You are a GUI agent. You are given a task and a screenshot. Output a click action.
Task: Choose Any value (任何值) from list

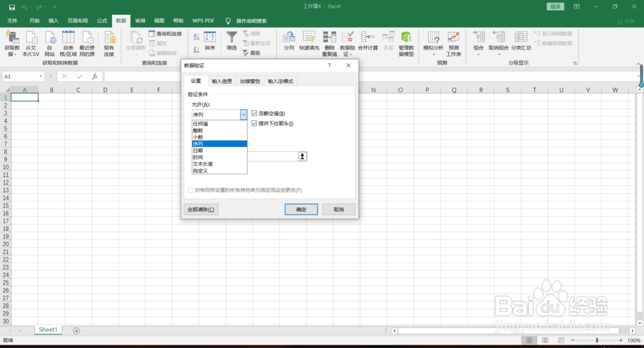point(220,124)
